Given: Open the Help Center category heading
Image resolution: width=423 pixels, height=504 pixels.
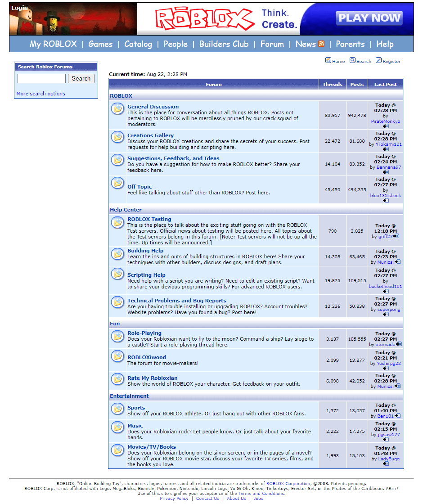Looking at the screenshot, I should tap(126, 210).
